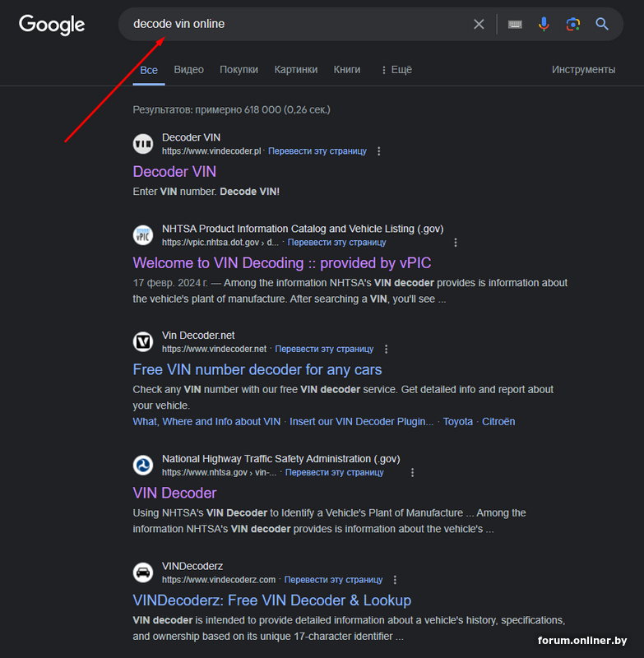Image resolution: width=644 pixels, height=658 pixels.
Task: Click the vindecoder.pl site favicon
Action: [x=143, y=144]
